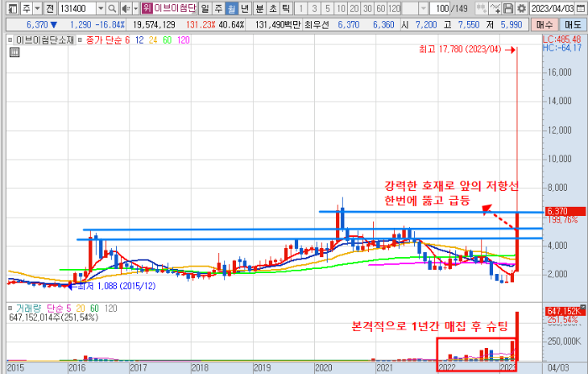Click the panel layout icon at toolbar start
Screen dimensions: 588x374
tap(13, 8)
